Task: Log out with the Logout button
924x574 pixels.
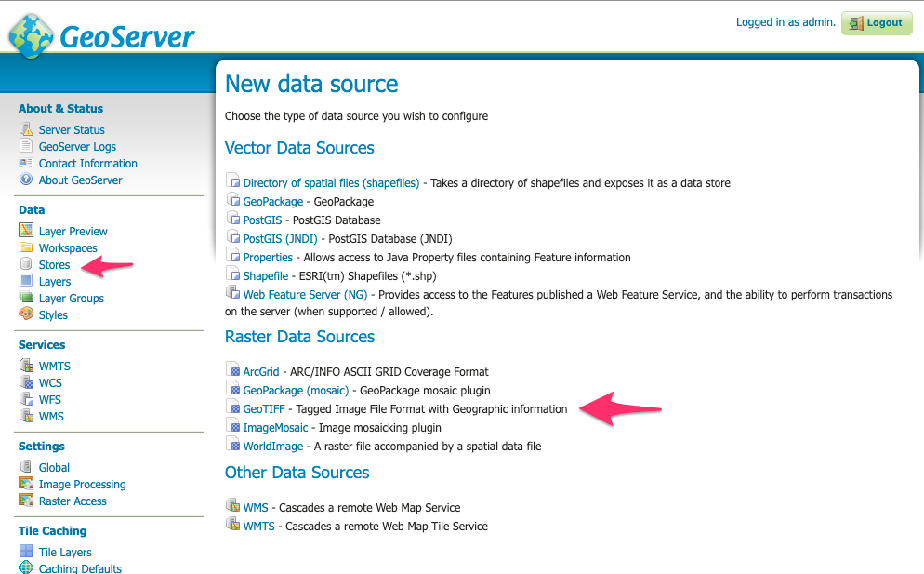Action: point(877,23)
